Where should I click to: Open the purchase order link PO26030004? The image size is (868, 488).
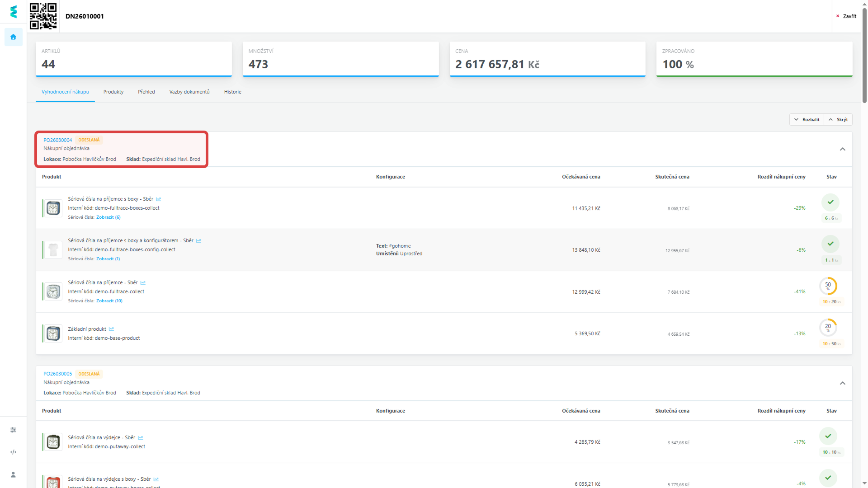[57, 140]
